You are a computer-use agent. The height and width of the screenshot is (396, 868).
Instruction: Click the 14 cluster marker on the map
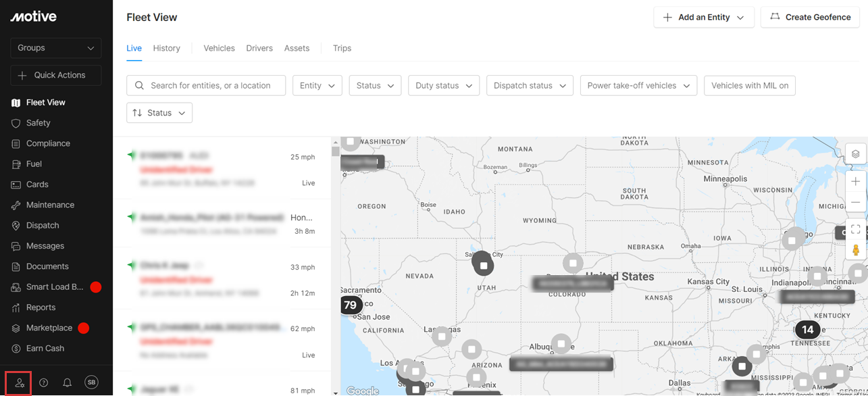click(x=808, y=330)
